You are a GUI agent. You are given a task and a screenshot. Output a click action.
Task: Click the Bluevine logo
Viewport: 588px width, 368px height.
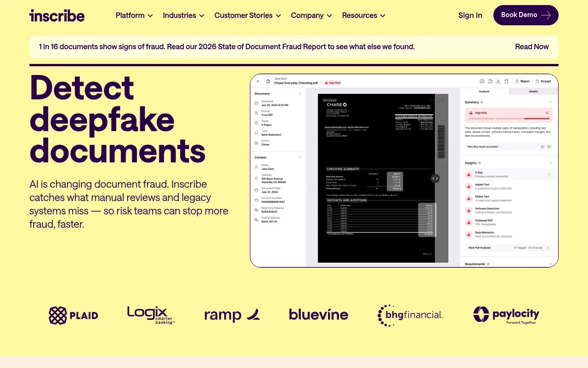click(318, 315)
